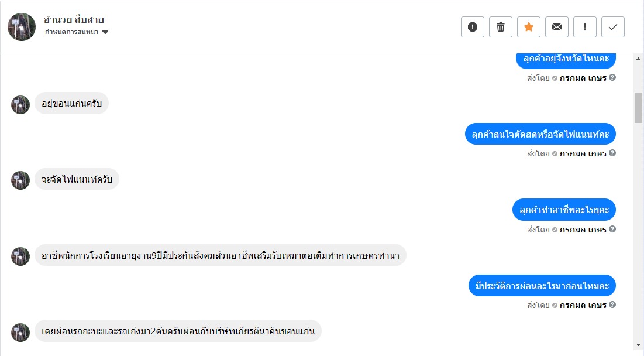Screen dimensions: 644x356
Task: Click avatar beside อยู่ขอนแก่นครับ message
Action: coord(20,104)
